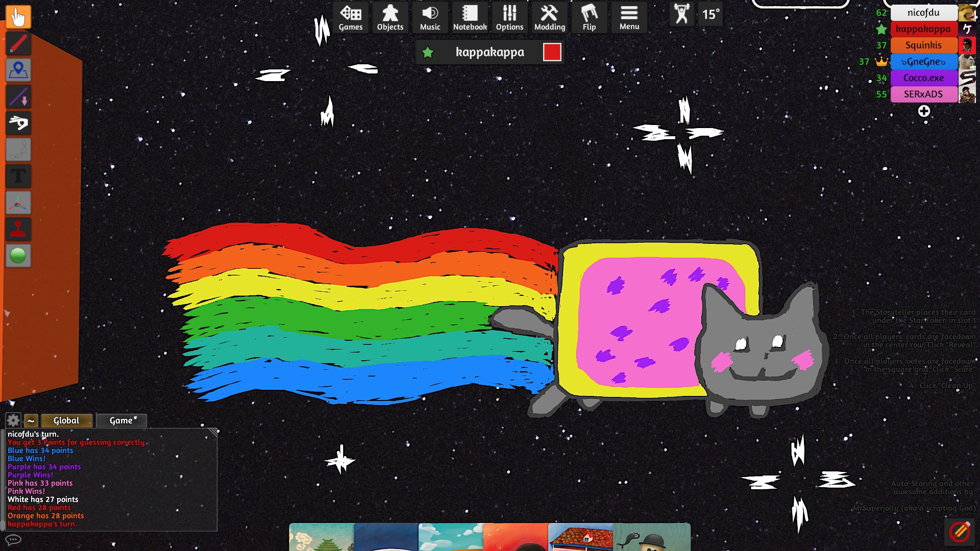The height and width of the screenshot is (551, 980).
Task: Open the Options dropdown
Action: click(x=509, y=18)
